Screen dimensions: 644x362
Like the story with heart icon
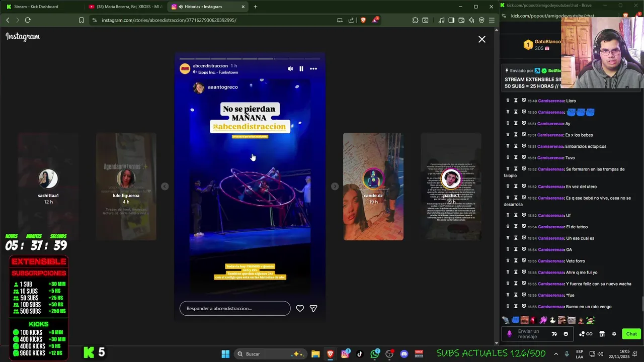pyautogui.click(x=300, y=308)
